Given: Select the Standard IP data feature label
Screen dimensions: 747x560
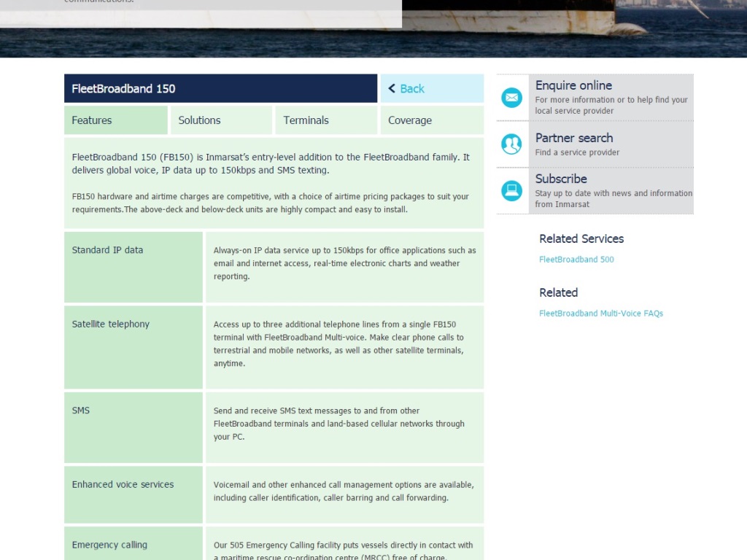Looking at the screenshot, I should 107,250.
